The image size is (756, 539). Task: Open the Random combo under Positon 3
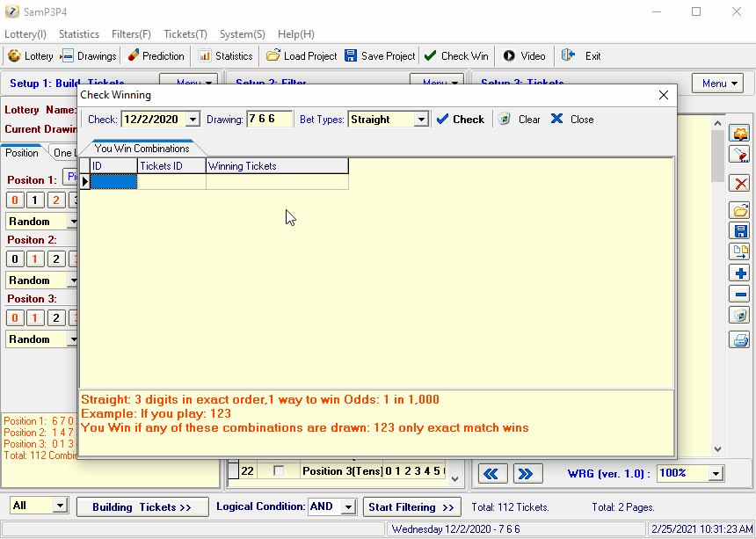pos(73,339)
